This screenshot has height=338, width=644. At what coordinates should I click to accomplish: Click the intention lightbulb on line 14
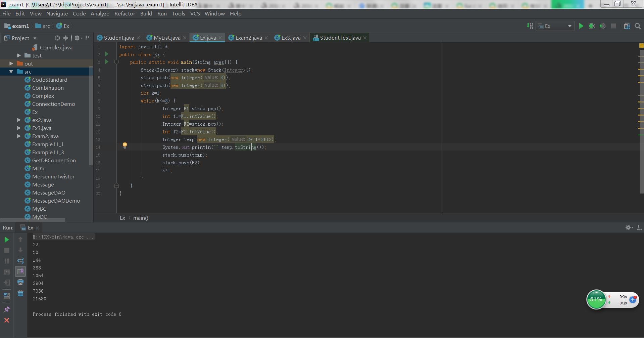[x=125, y=145]
